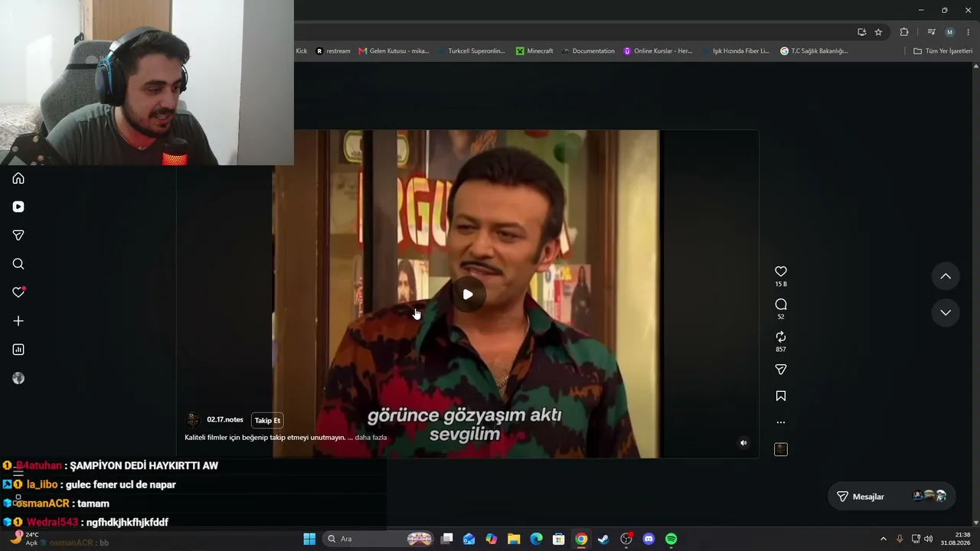Open Chrome media controls
Viewport: 980px width, 551px height.
[x=931, y=32]
